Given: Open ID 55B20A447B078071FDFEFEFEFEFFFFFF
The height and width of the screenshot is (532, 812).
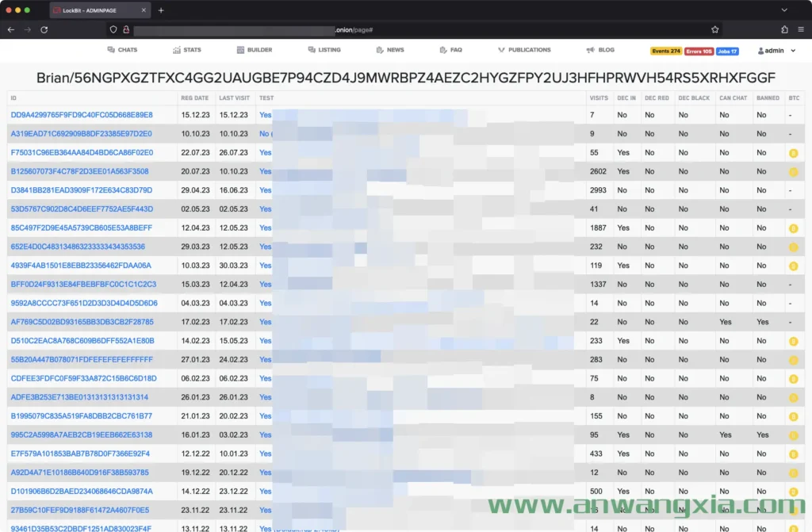Looking at the screenshot, I should point(82,359).
